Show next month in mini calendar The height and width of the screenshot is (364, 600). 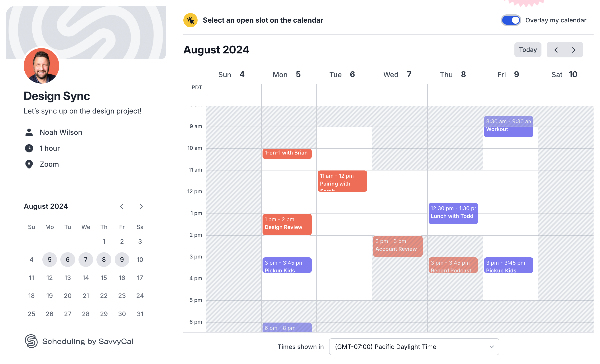141,206
